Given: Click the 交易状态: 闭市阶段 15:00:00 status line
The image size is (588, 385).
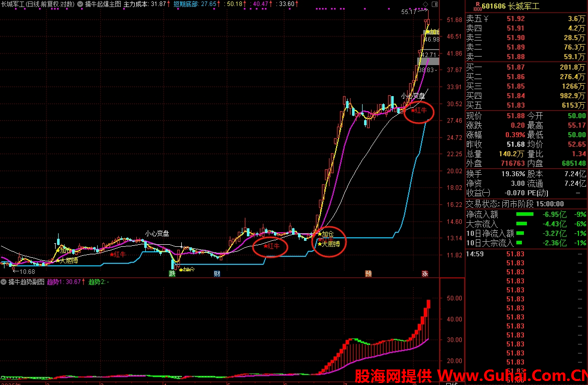Looking at the screenshot, I should [x=515, y=204].
